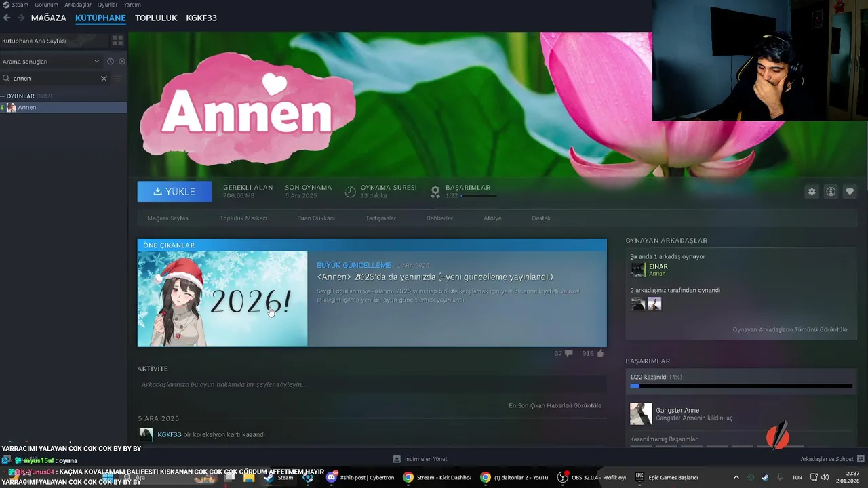Screen dimensions: 868x488
Task: Show hidden system tray icons
Action: click(x=736, y=477)
